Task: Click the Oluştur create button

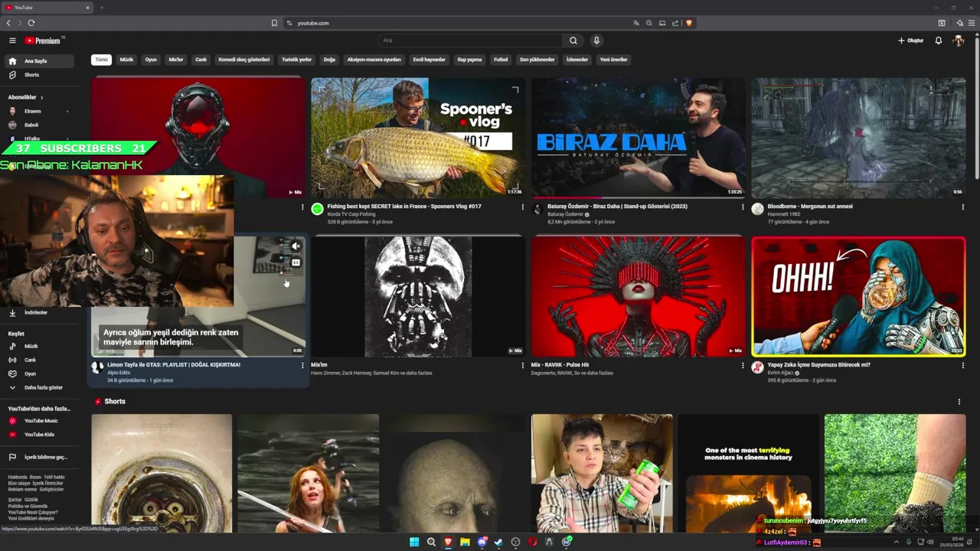Action: click(910, 41)
